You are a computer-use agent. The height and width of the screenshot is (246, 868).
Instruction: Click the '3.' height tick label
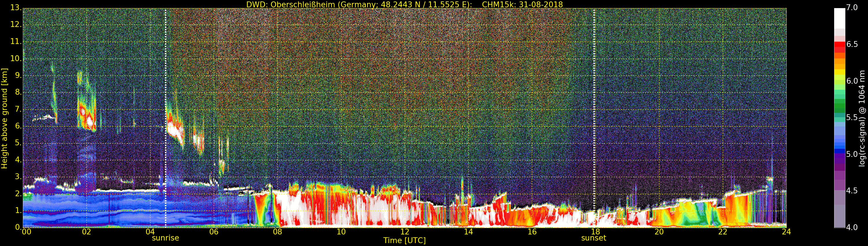pos(18,177)
